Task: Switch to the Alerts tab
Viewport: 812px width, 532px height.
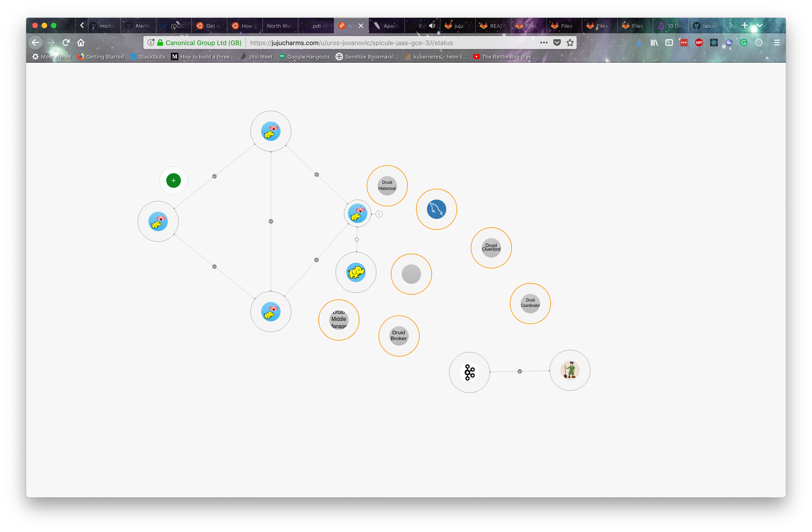Action: [138, 26]
